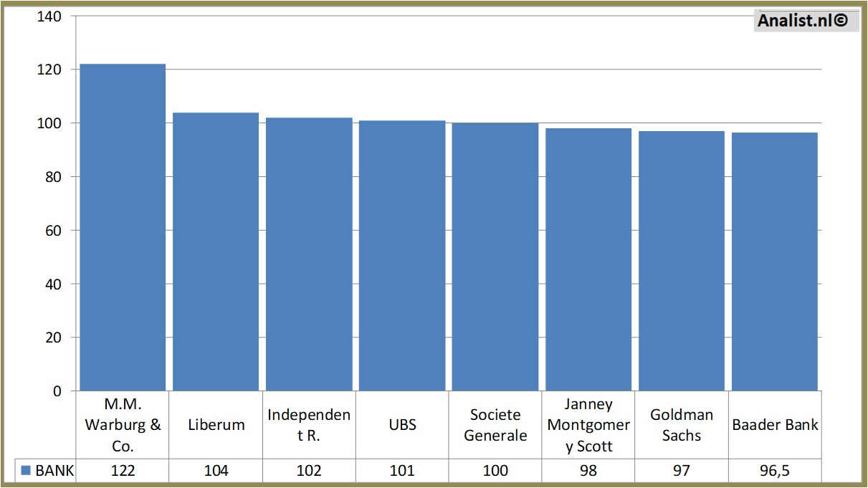
Task: Click the Goldman Sachs bar
Action: 682,261
